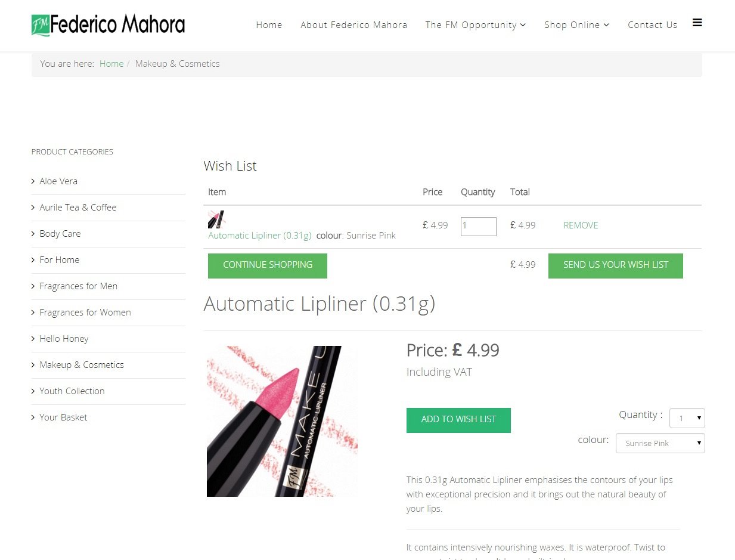Expand The FM Opportunity menu
The image size is (735, 560).
click(x=475, y=25)
